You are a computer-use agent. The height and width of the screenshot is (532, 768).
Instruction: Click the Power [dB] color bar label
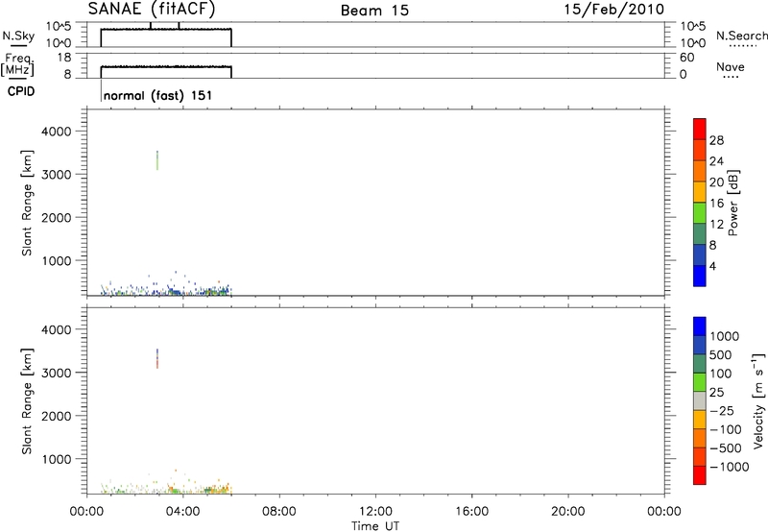[733, 203]
